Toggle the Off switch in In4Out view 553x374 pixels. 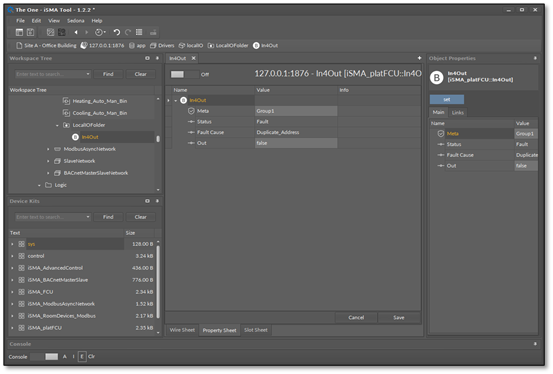point(184,74)
